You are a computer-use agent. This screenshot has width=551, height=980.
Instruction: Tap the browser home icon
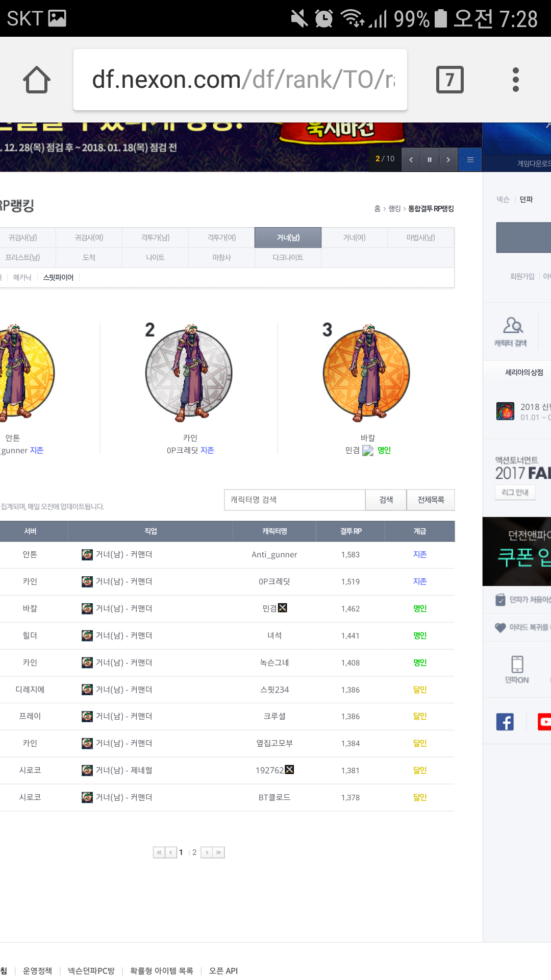(37, 80)
